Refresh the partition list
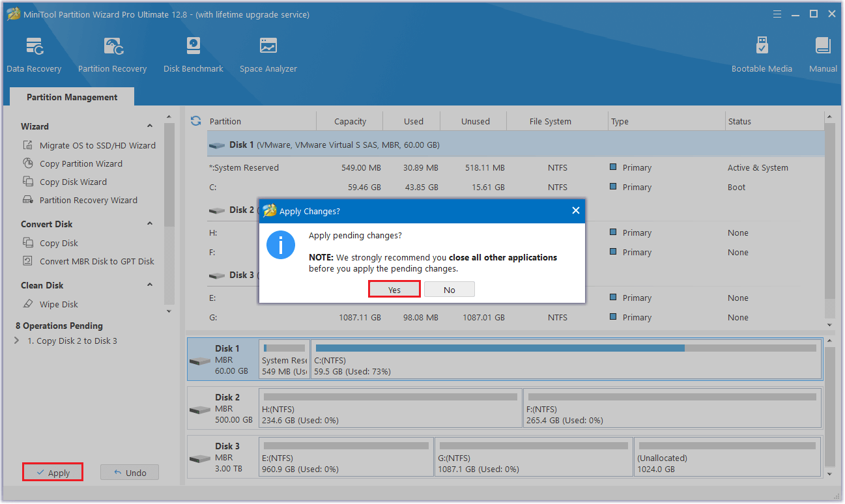The width and height of the screenshot is (845, 504). coord(195,120)
